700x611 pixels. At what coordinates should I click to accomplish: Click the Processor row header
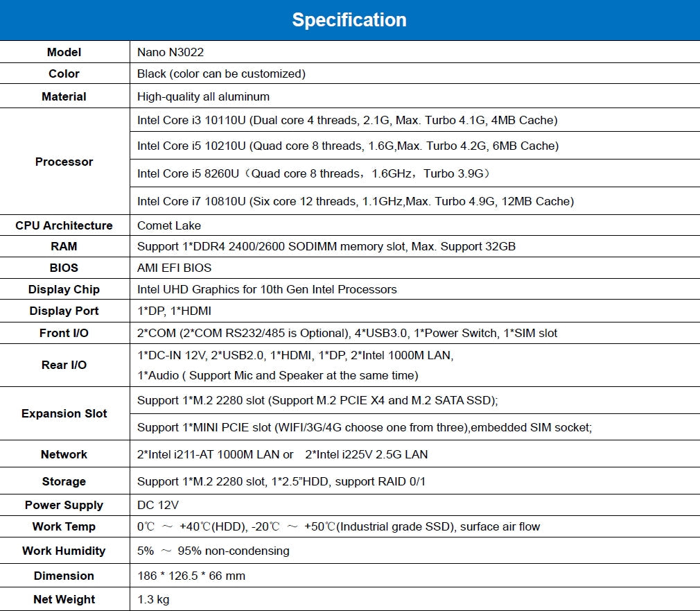pos(64,161)
